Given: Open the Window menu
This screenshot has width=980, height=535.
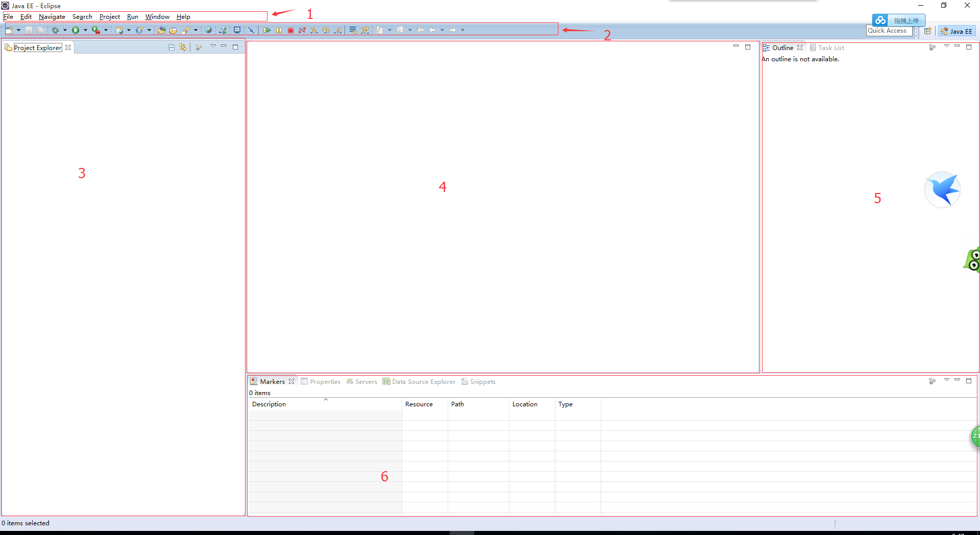Looking at the screenshot, I should pyautogui.click(x=157, y=17).
